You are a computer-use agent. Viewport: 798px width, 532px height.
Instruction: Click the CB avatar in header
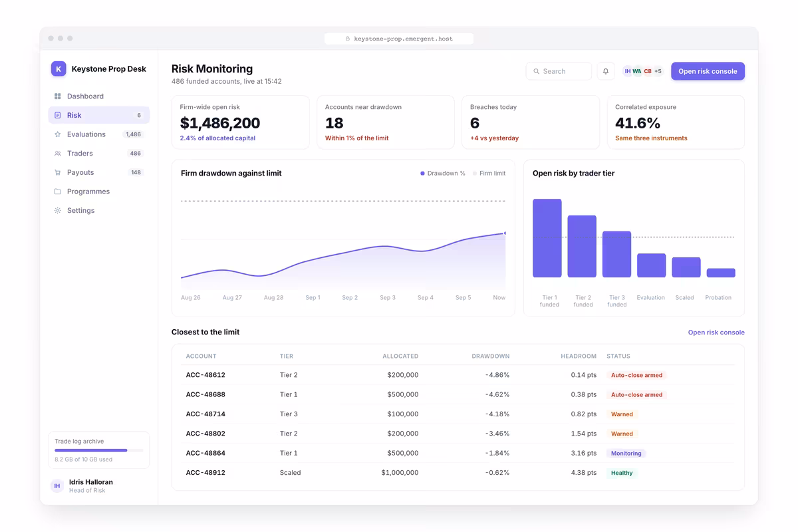[648, 71]
